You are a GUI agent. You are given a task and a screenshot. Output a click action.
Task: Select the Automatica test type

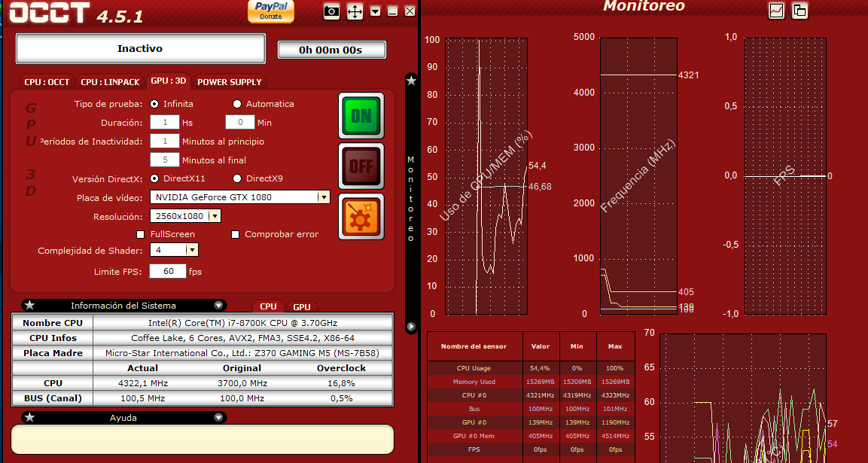pyautogui.click(x=237, y=104)
